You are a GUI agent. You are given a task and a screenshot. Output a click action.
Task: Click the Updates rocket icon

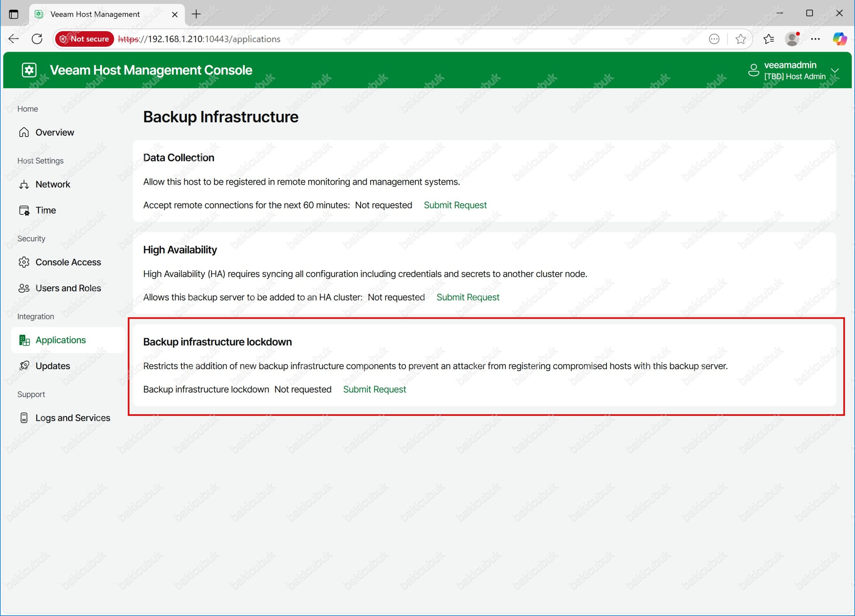(x=24, y=366)
